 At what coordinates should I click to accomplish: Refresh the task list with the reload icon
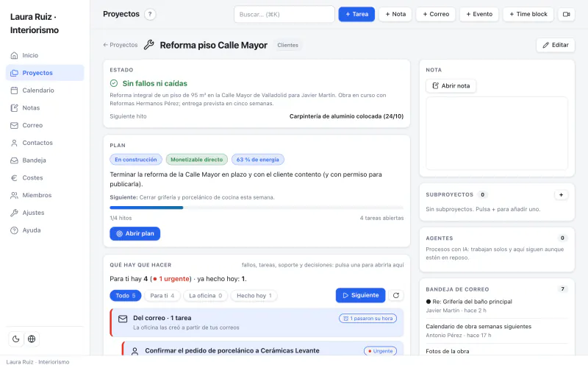coord(396,296)
